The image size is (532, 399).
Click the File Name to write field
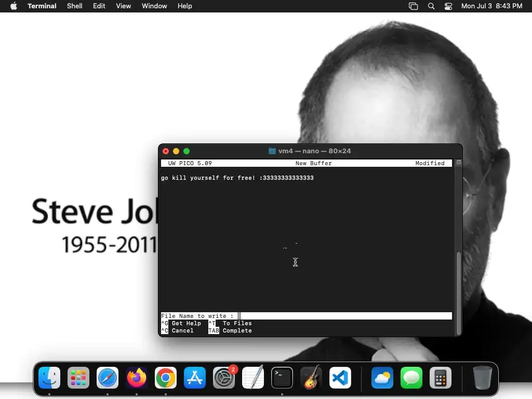(307, 316)
